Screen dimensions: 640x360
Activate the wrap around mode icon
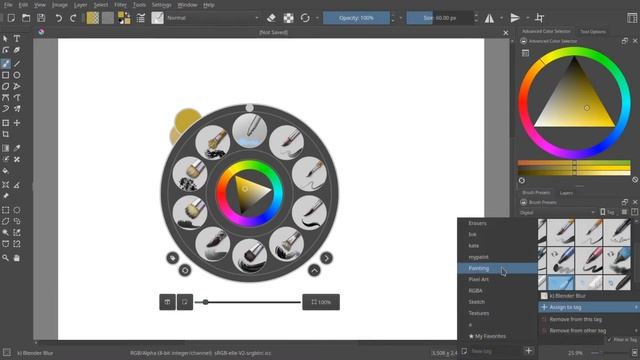[x=540, y=18]
